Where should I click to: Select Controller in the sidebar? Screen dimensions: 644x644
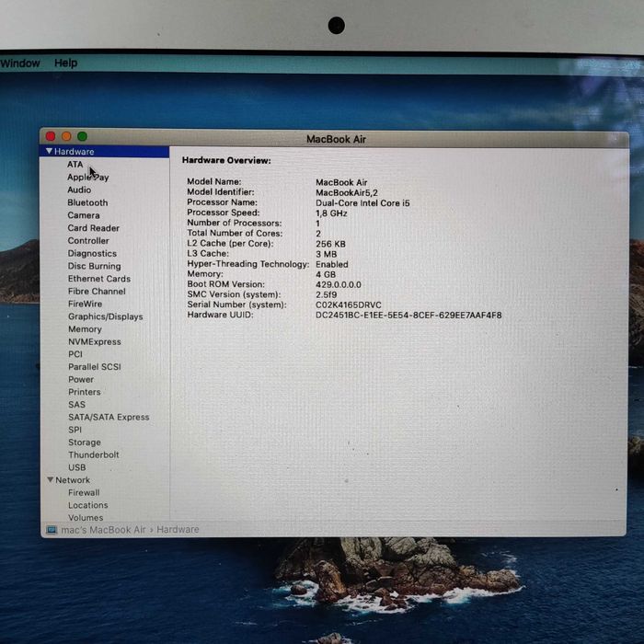(x=88, y=241)
